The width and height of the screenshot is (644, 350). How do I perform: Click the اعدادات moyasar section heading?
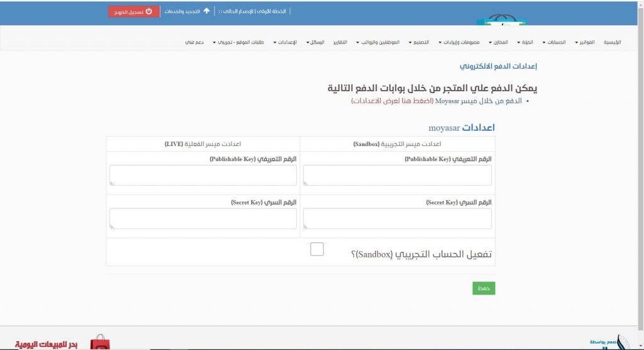(x=462, y=128)
